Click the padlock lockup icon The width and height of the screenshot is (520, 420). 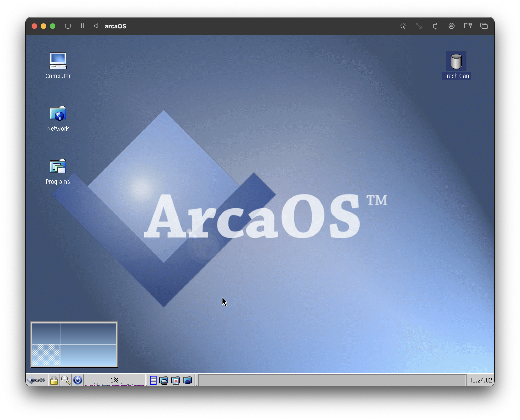pyautogui.click(x=54, y=380)
